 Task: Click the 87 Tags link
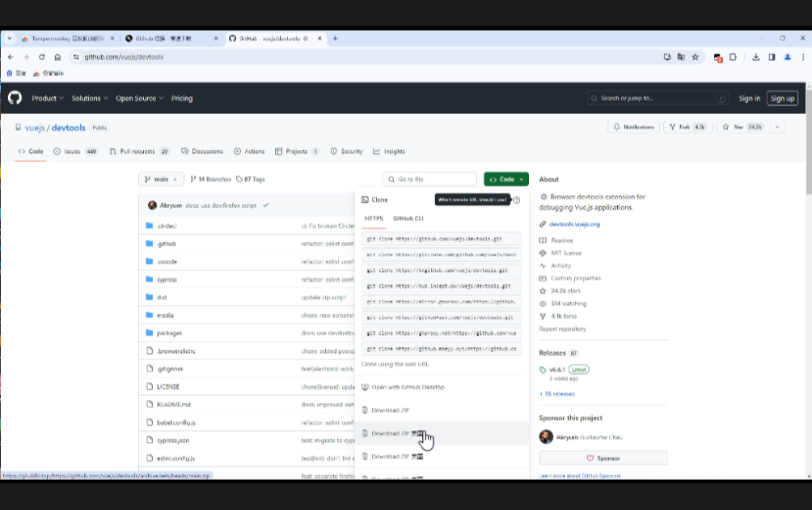(251, 180)
